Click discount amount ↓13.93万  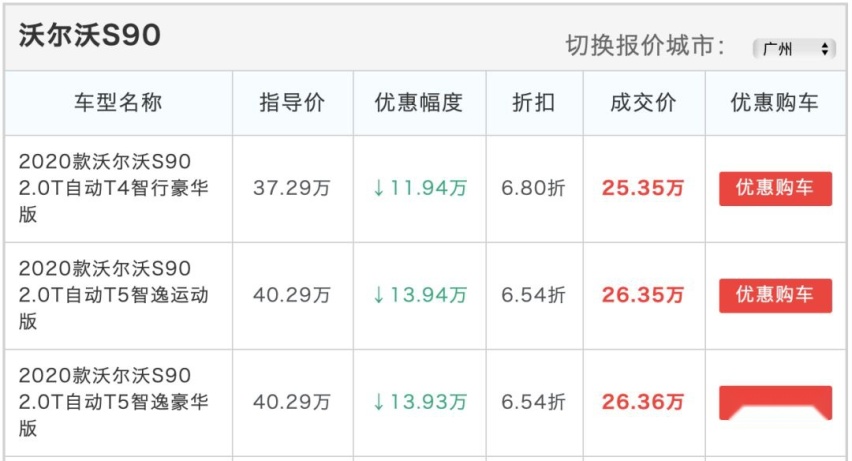coord(419,402)
